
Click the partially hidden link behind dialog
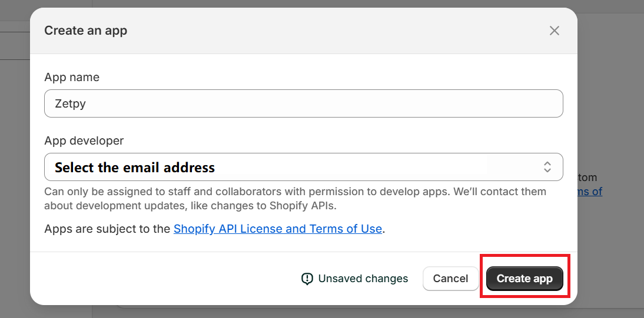tap(590, 192)
